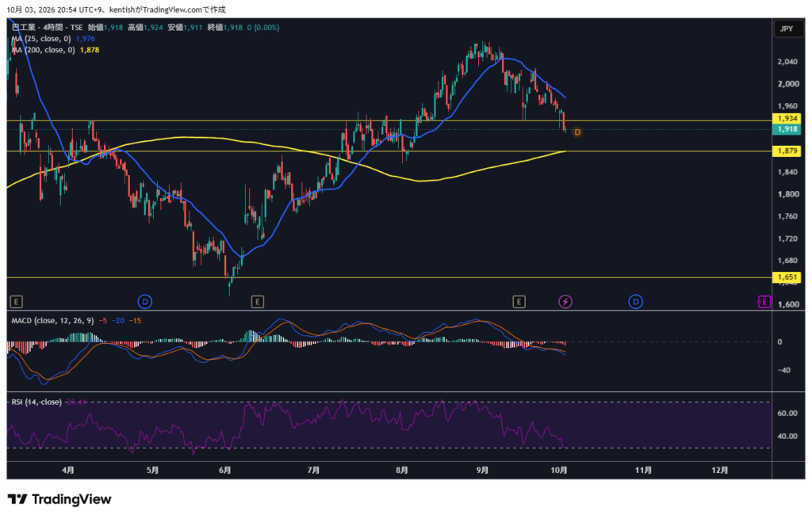The height and width of the screenshot is (519, 812).
Task: Click the E earnings marker in early April
Action: tap(16, 302)
